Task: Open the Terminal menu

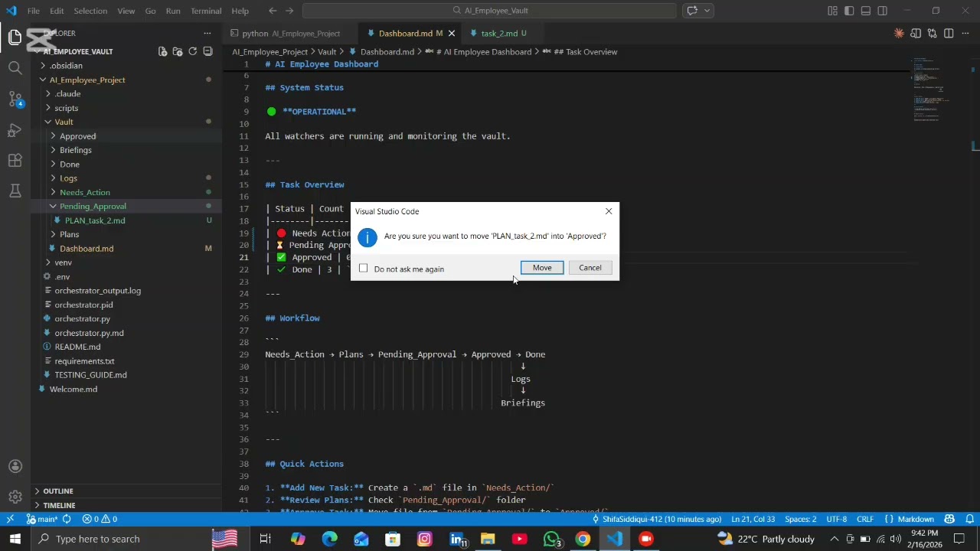Action: click(206, 11)
